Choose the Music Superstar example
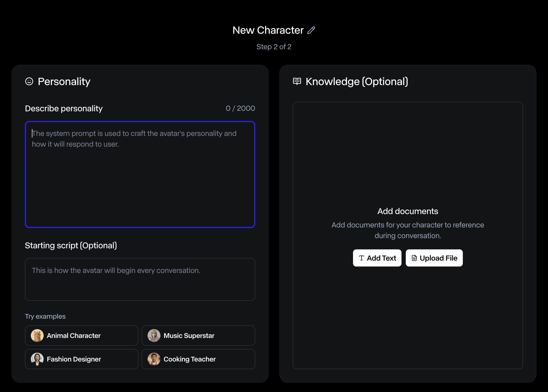Image resolution: width=548 pixels, height=392 pixels. (x=198, y=336)
